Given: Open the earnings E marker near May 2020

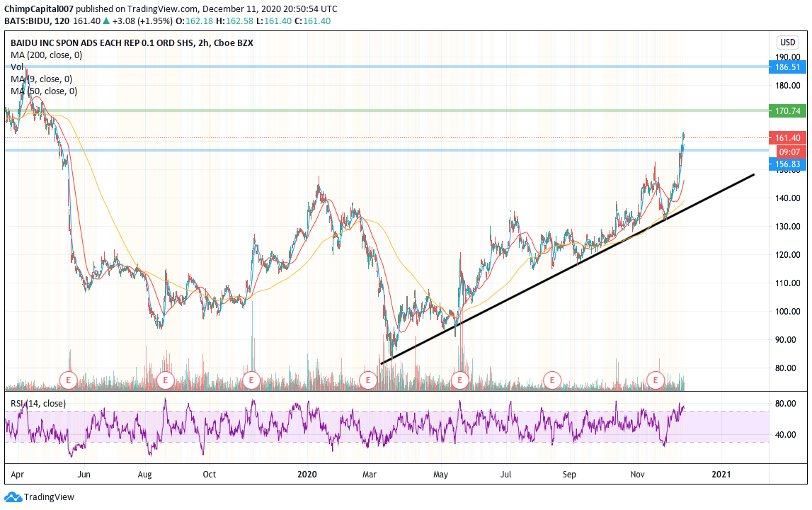Looking at the screenshot, I should click(460, 380).
